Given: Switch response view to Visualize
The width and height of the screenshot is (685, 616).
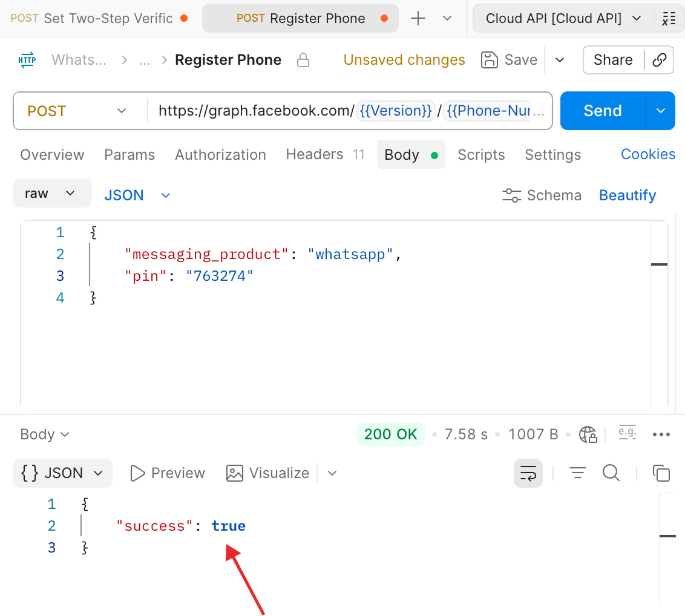Looking at the screenshot, I should pos(267,473).
